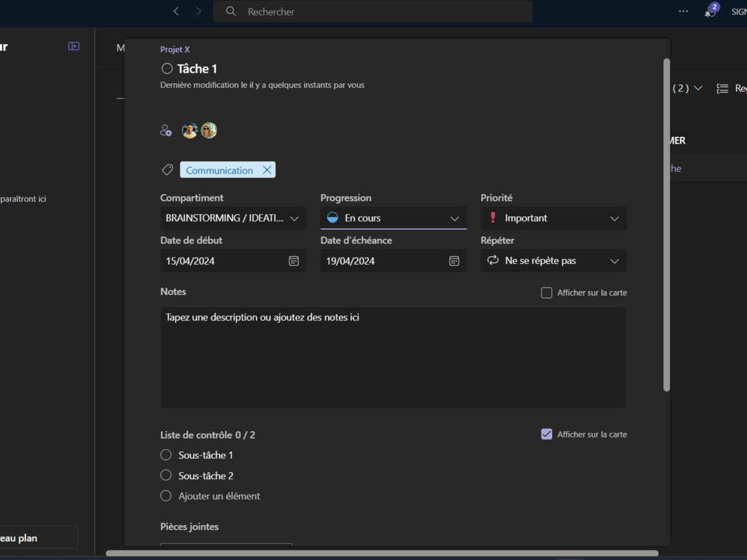
Task: Check off Sous-tâche 1
Action: (x=166, y=455)
